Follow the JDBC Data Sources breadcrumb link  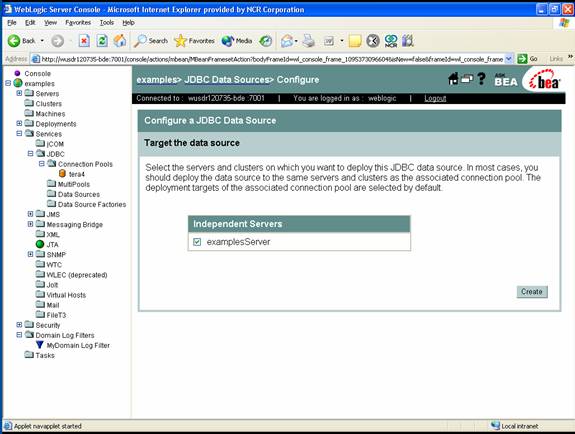227,80
